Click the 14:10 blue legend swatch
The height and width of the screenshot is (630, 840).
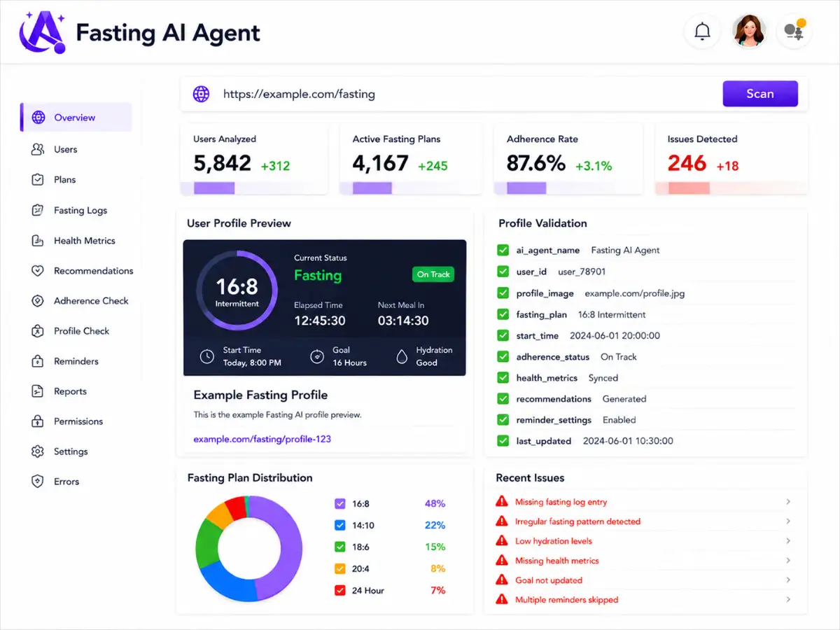[x=340, y=525]
